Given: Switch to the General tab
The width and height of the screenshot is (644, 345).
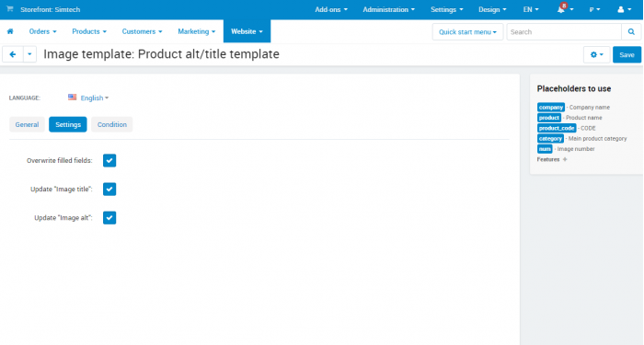Looking at the screenshot, I should (x=27, y=124).
